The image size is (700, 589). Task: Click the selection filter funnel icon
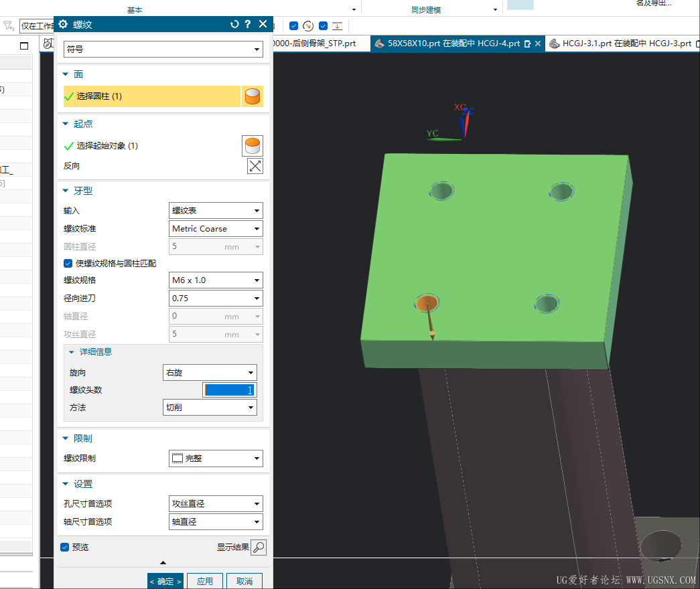(9, 26)
